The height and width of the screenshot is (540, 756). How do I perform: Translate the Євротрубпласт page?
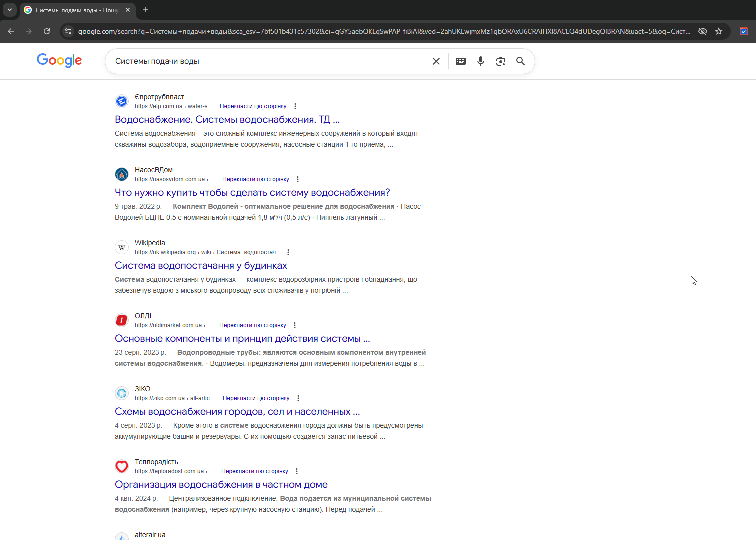tap(253, 106)
